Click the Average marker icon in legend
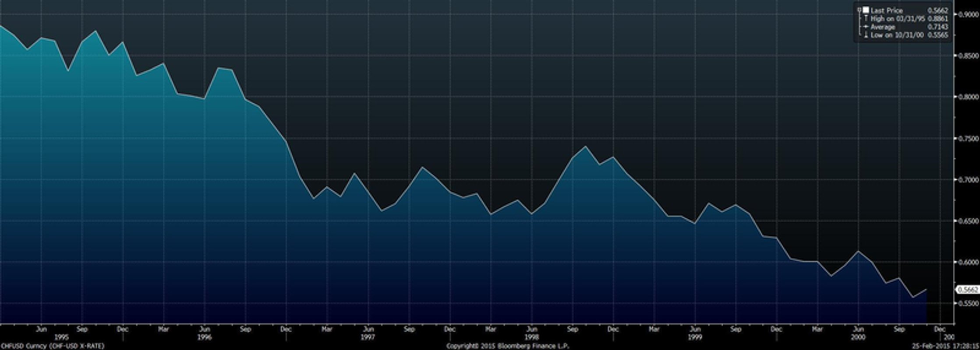980x350 pixels. tap(866, 27)
